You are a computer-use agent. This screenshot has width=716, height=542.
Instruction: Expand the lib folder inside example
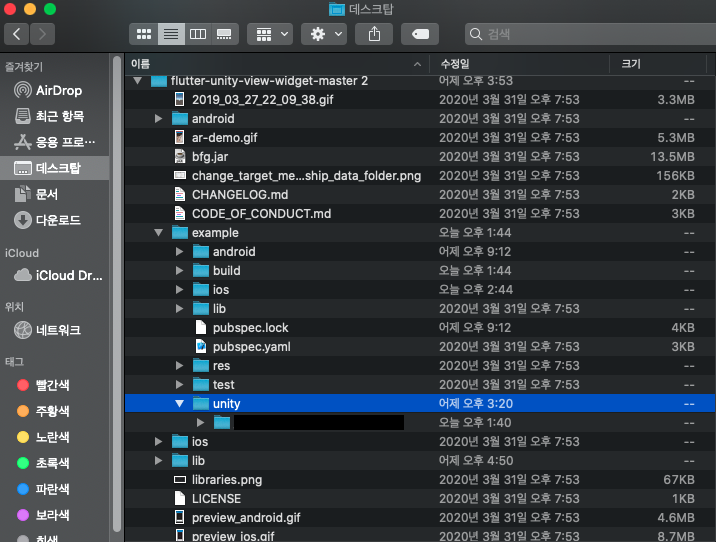coord(179,309)
